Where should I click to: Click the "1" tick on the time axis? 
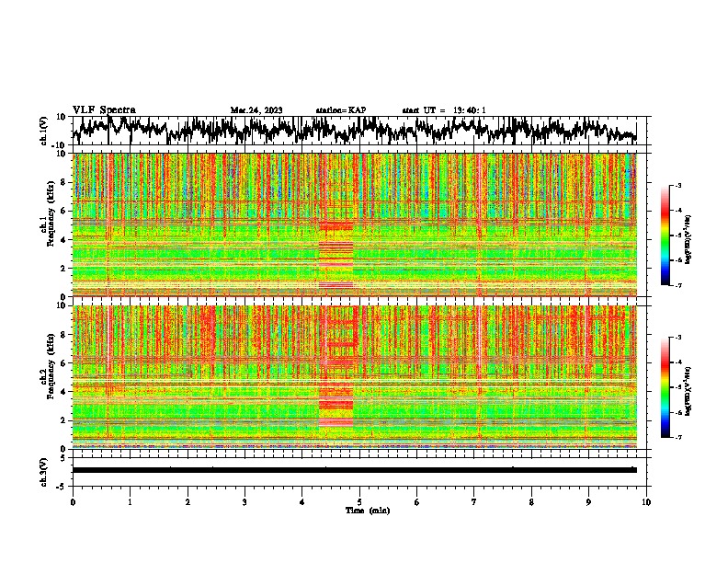pyautogui.click(x=130, y=502)
